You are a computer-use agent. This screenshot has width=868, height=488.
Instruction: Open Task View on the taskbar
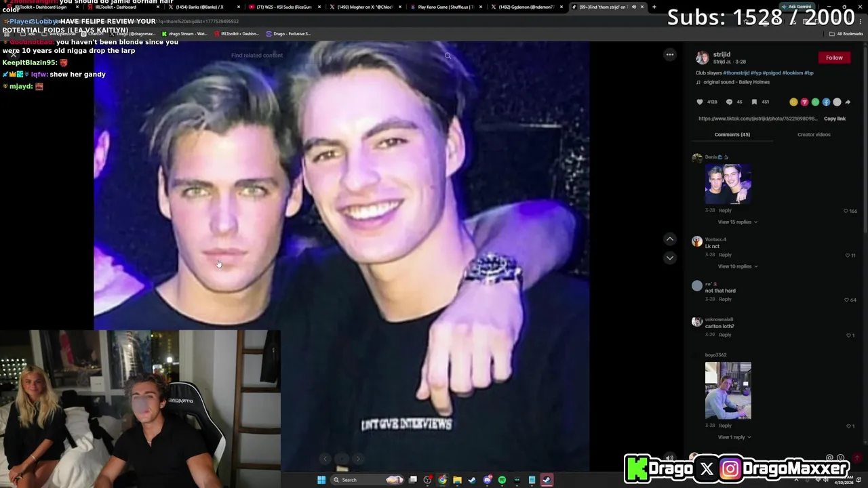point(412,480)
